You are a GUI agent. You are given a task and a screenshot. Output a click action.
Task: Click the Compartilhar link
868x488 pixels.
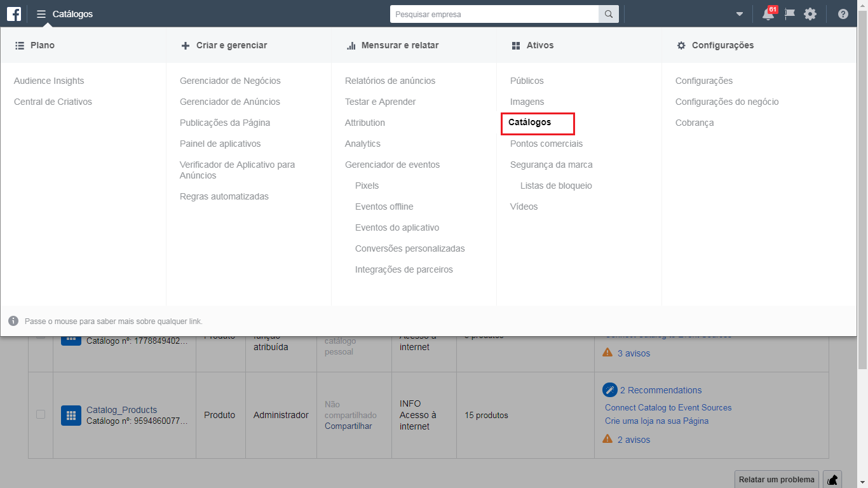(348, 426)
